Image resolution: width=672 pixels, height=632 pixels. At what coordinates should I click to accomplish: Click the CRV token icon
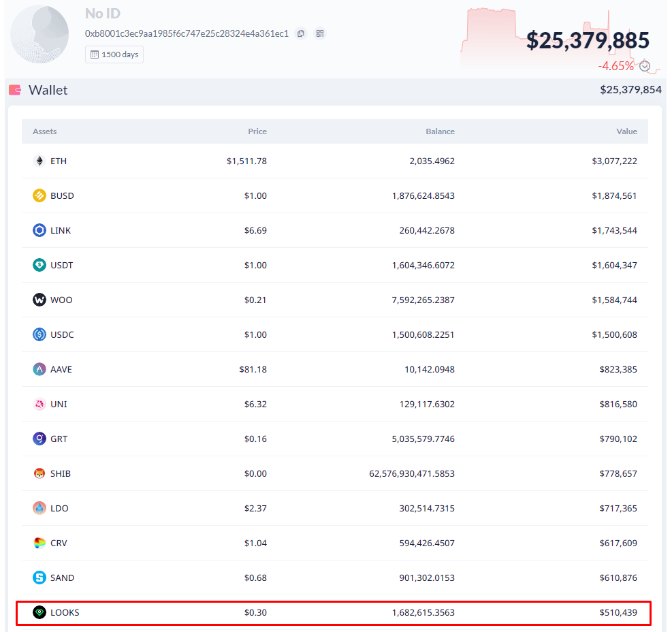[39, 543]
